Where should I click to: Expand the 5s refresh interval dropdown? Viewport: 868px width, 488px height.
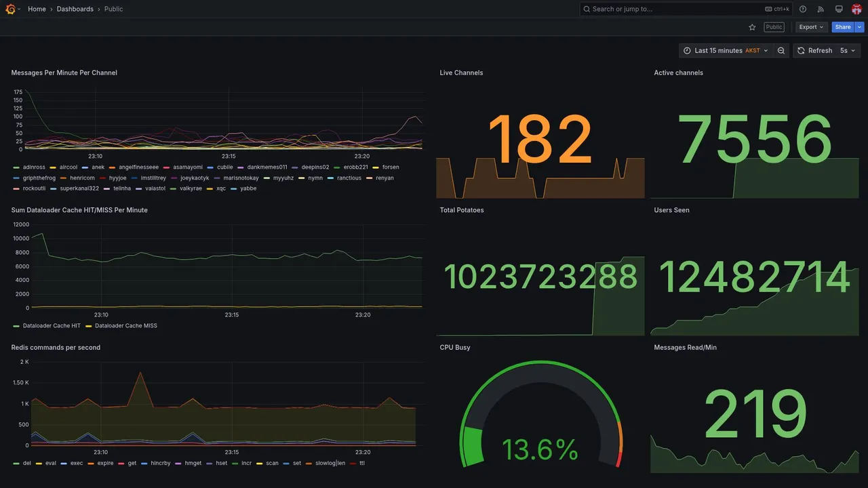[x=848, y=51]
